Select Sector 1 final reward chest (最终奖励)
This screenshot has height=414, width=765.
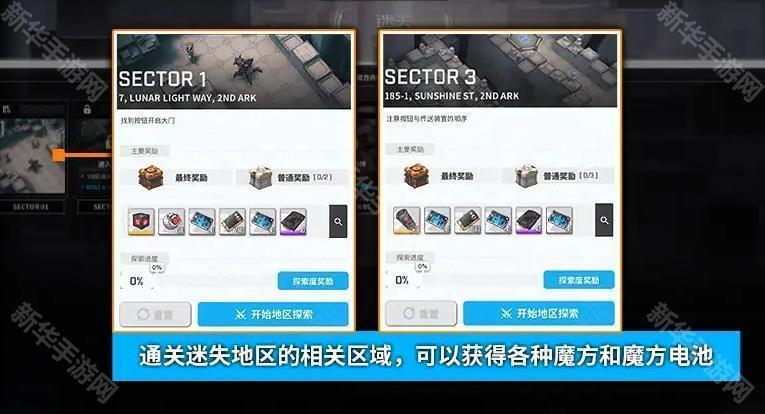coord(176,177)
